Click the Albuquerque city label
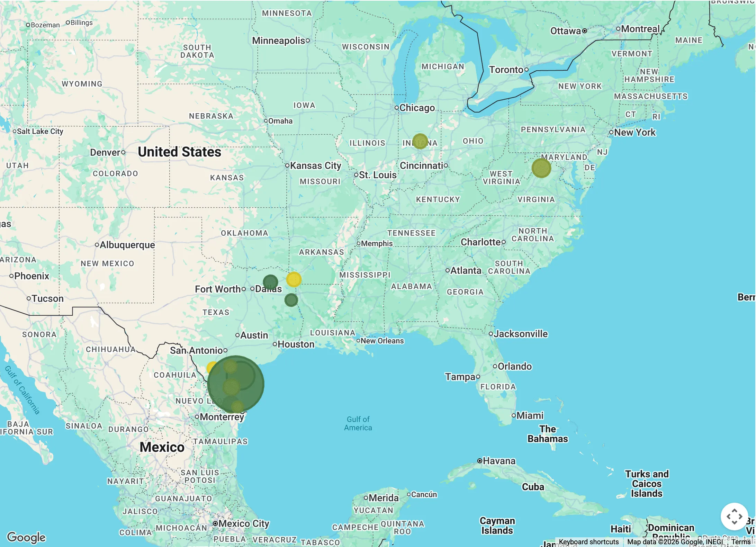The width and height of the screenshot is (756, 547). point(127,245)
